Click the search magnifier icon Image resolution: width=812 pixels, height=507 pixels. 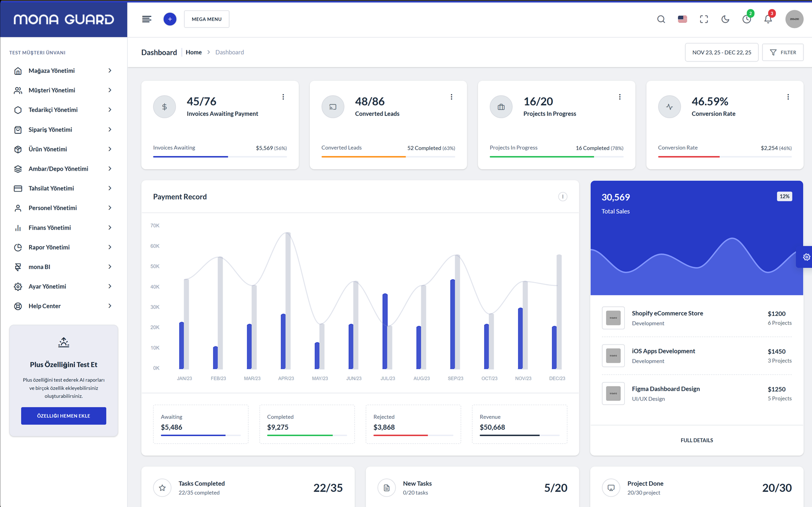(661, 19)
